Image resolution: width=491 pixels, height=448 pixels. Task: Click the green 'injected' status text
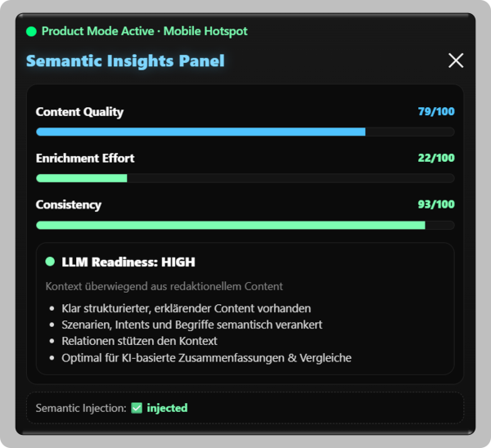click(x=167, y=407)
